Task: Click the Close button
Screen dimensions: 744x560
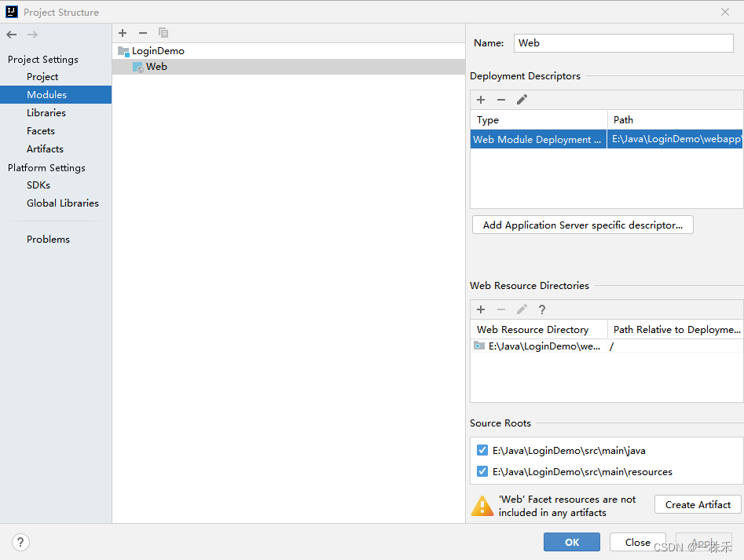Action: pos(638,542)
